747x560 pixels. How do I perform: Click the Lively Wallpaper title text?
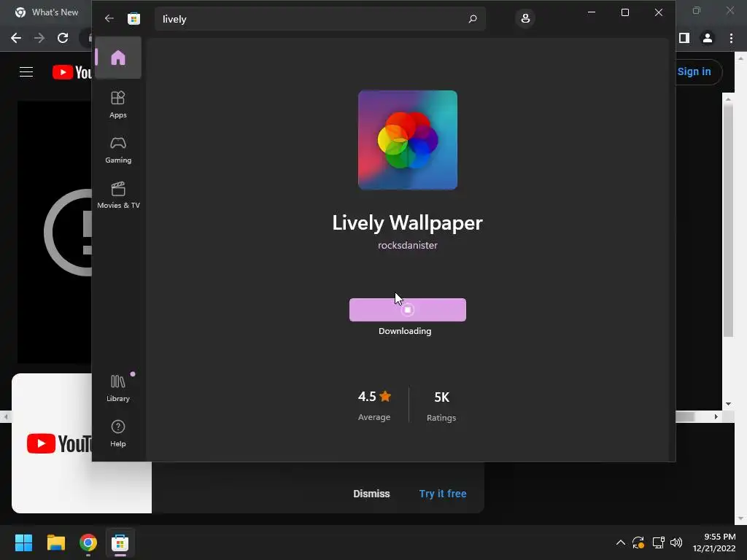coord(407,223)
